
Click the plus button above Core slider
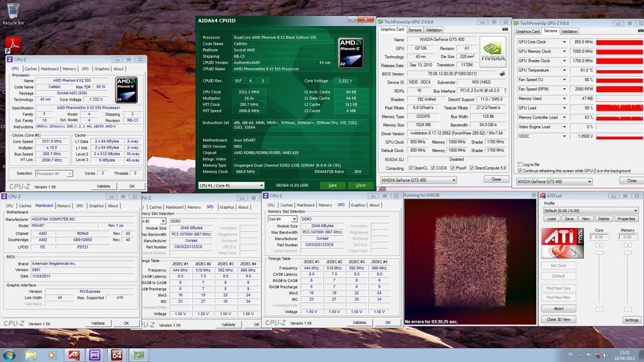pyautogui.click(x=599, y=245)
